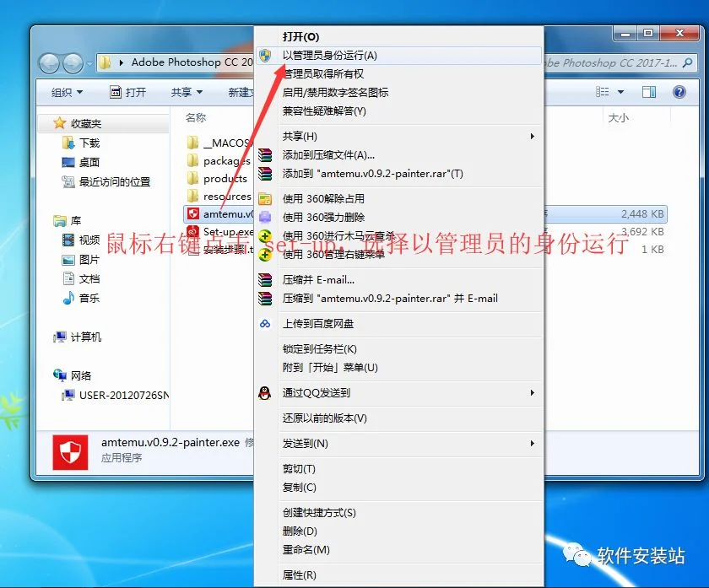Click the 360 folder icon for 解除占用
This screenshot has width=709, height=588.
pyautogui.click(x=265, y=199)
